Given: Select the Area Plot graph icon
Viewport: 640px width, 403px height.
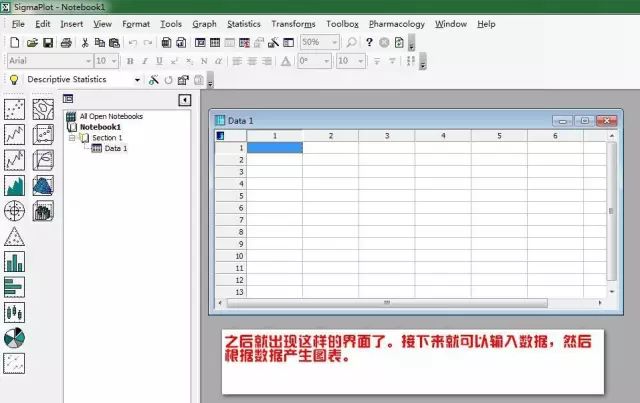Looking at the screenshot, I should [x=14, y=185].
